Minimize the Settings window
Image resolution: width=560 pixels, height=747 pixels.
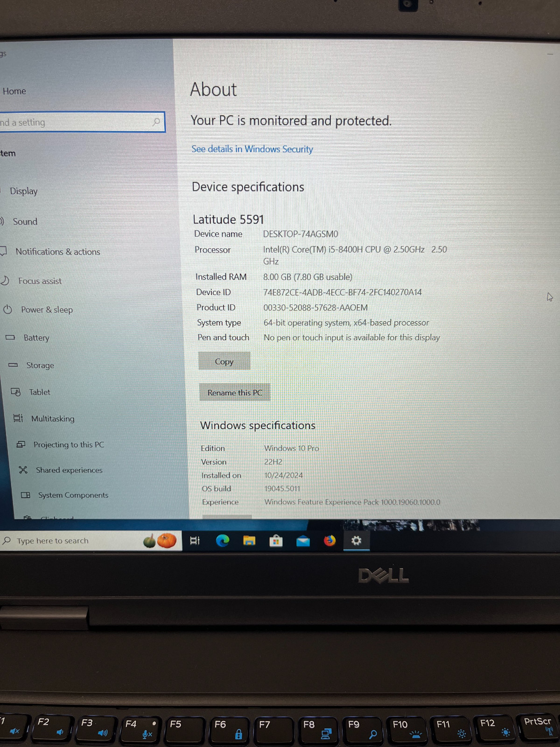pyautogui.click(x=550, y=54)
